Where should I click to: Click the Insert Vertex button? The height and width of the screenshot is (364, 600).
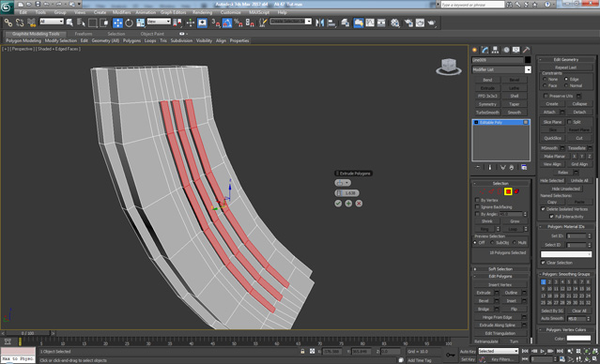point(500,284)
